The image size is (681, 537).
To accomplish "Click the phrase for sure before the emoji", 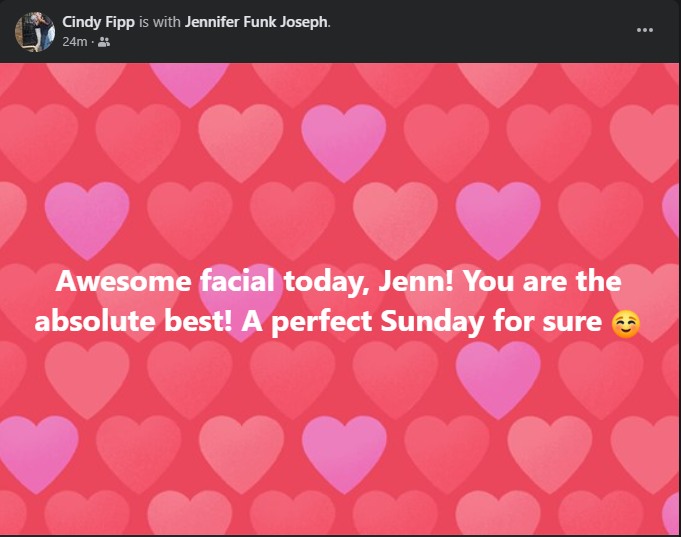I will tap(548, 322).
